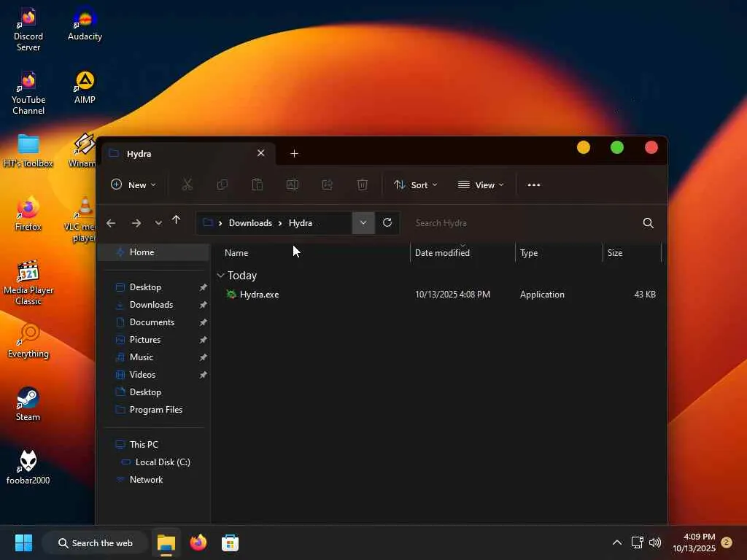Open Firefox desktop shortcut
The image size is (747, 560).
[x=28, y=214]
